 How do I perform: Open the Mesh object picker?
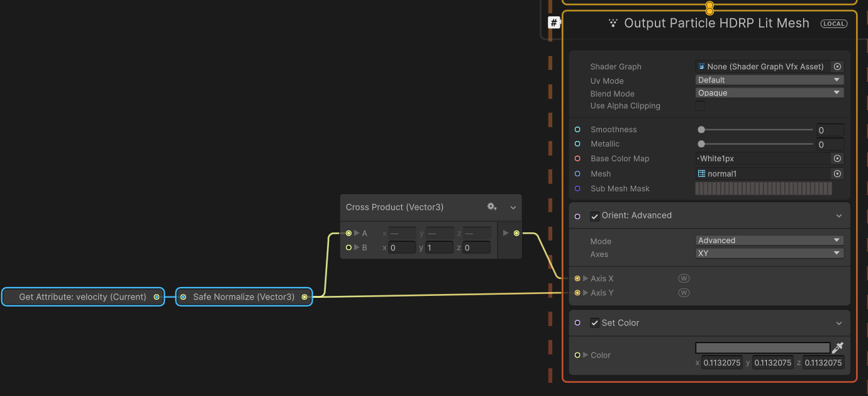coord(837,174)
